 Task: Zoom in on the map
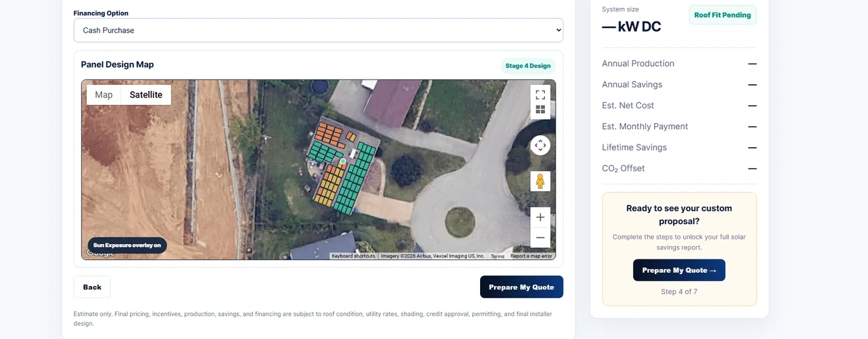pos(540,217)
